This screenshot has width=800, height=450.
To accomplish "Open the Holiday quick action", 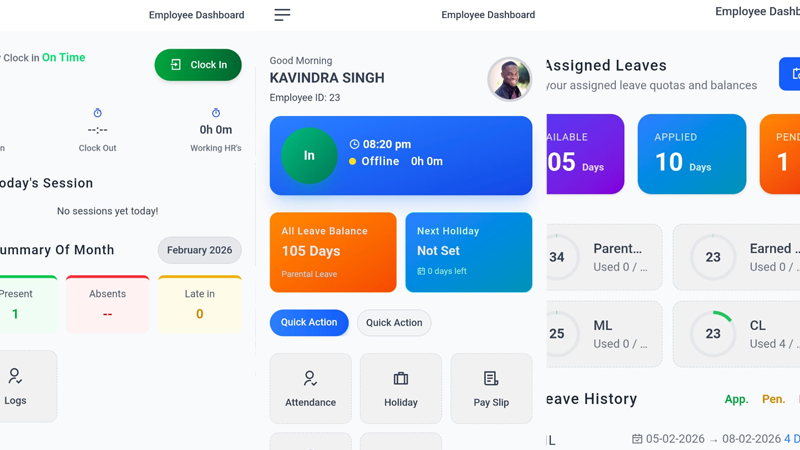I will click(x=401, y=389).
